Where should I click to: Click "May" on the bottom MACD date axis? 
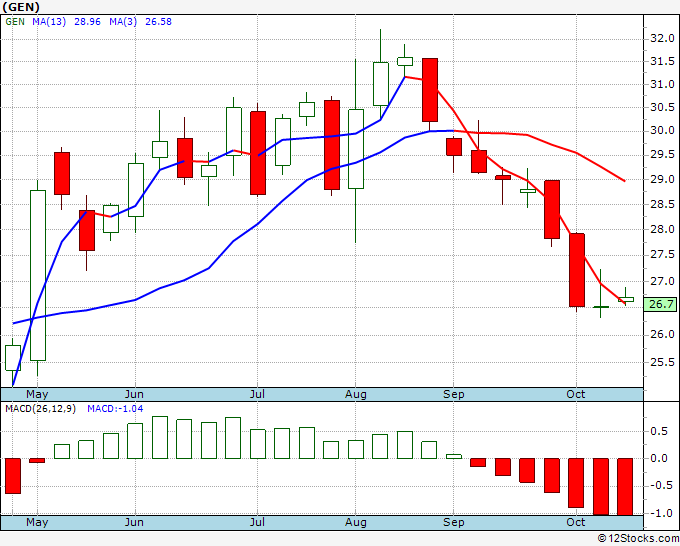pyautogui.click(x=37, y=522)
